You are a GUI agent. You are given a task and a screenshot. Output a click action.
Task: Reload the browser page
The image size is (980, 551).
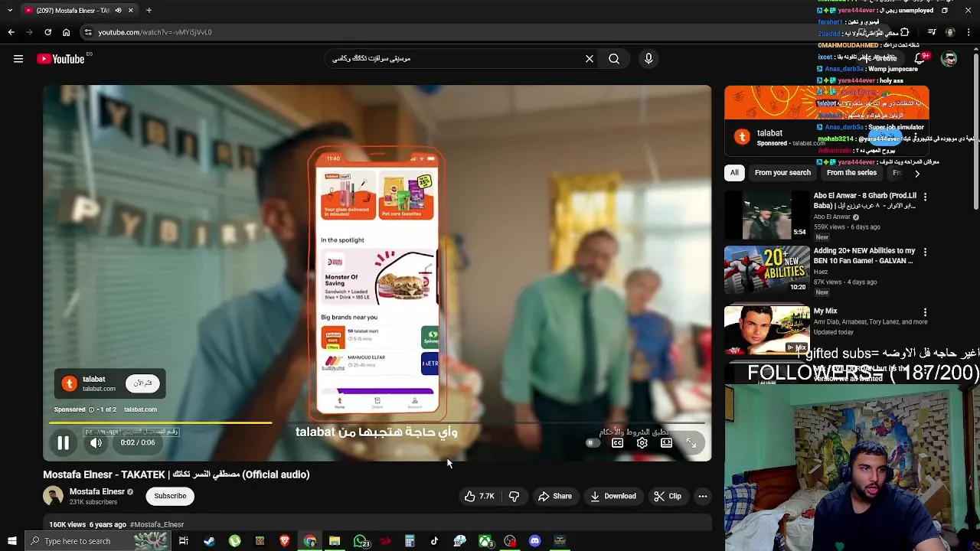pyautogui.click(x=47, y=32)
